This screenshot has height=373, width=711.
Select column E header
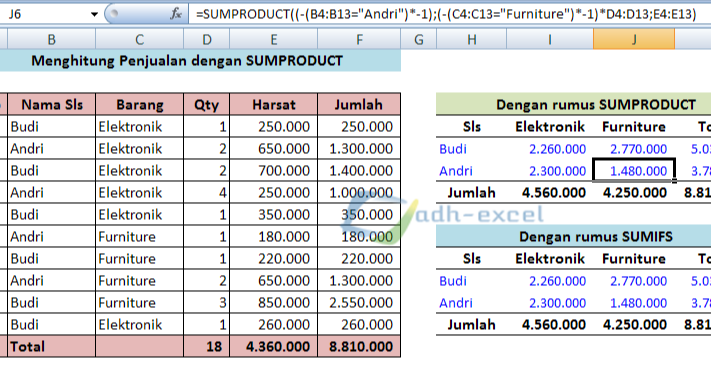click(x=273, y=39)
